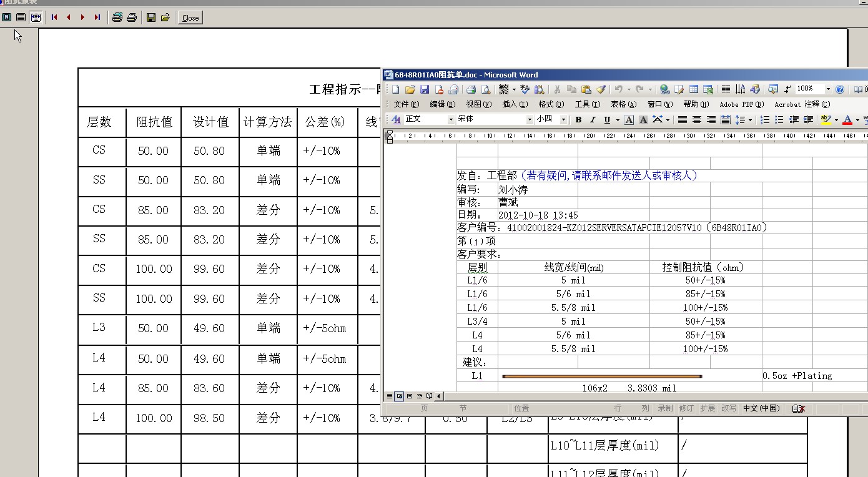Image resolution: width=868 pixels, height=477 pixels.
Task: Open 表格(A) menu in Word
Action: click(623, 104)
